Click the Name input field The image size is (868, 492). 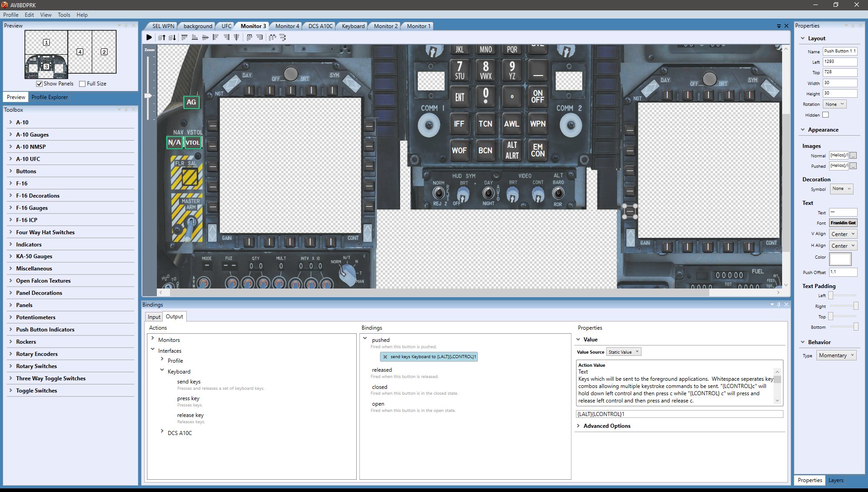coord(840,51)
